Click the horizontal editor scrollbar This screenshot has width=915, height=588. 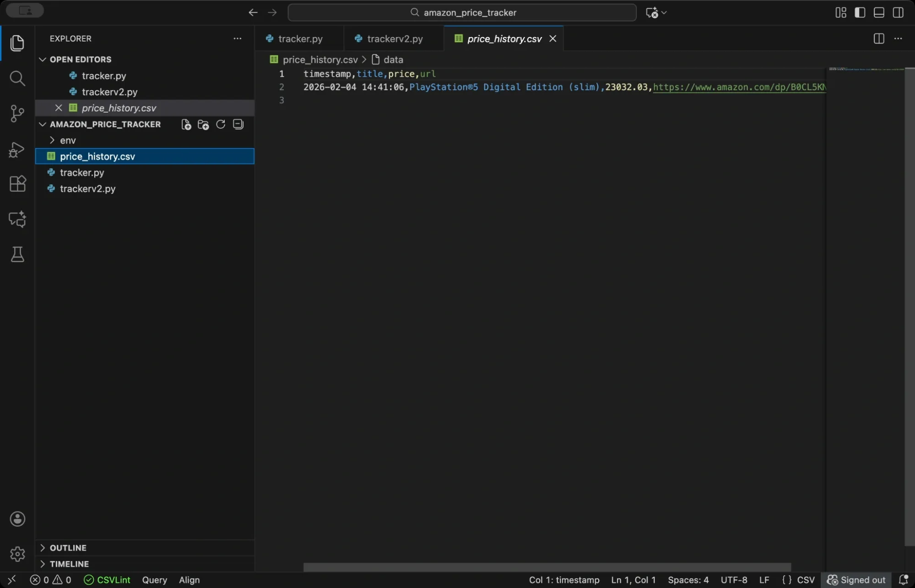click(x=547, y=567)
